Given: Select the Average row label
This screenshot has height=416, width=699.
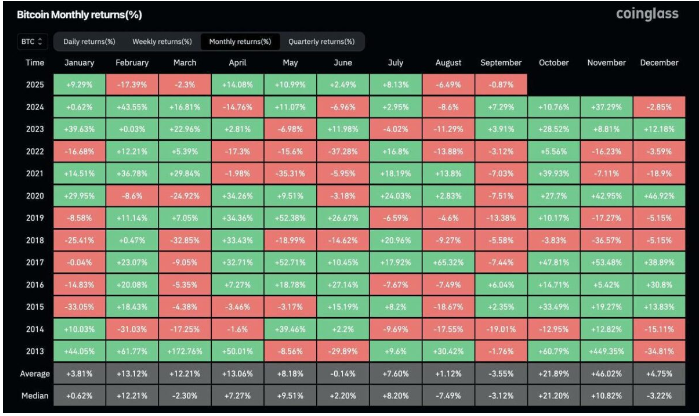Looking at the screenshot, I should [33, 373].
